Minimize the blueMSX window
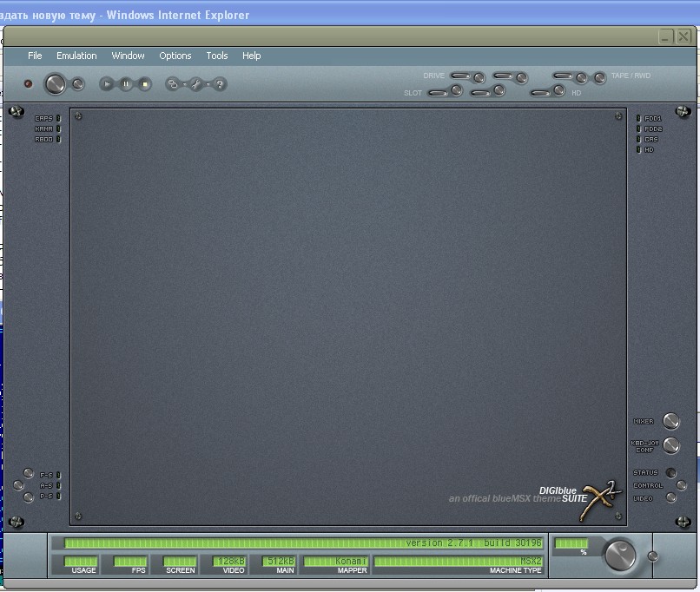This screenshot has height=592, width=700. coord(665,36)
